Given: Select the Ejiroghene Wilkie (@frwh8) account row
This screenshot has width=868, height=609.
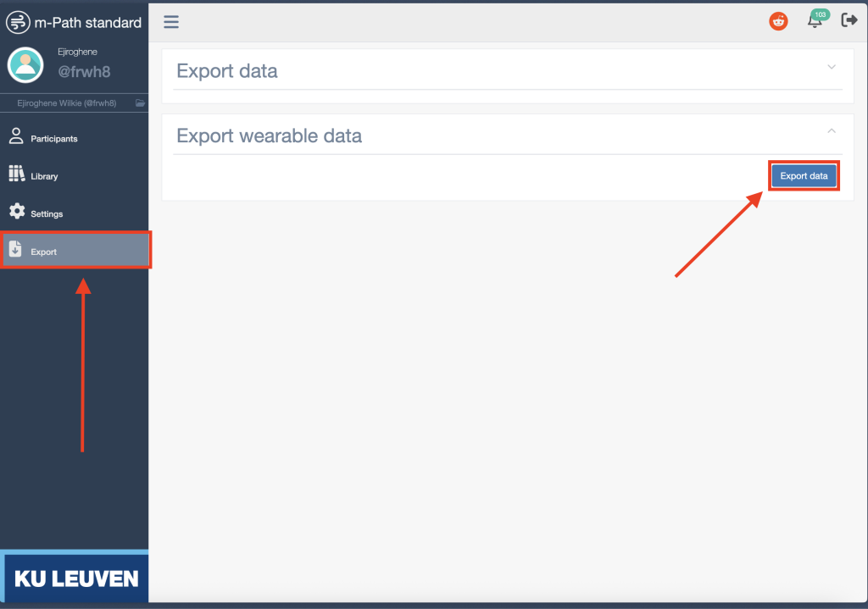Looking at the screenshot, I should tap(67, 103).
